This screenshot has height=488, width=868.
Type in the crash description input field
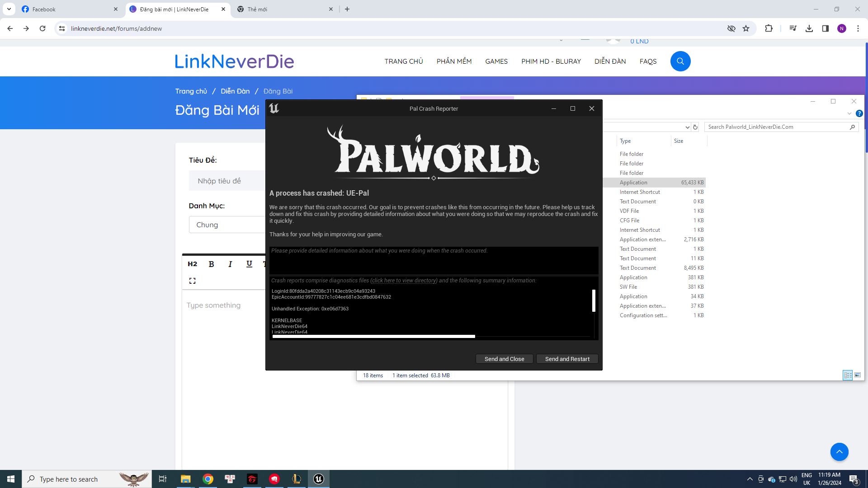click(433, 260)
